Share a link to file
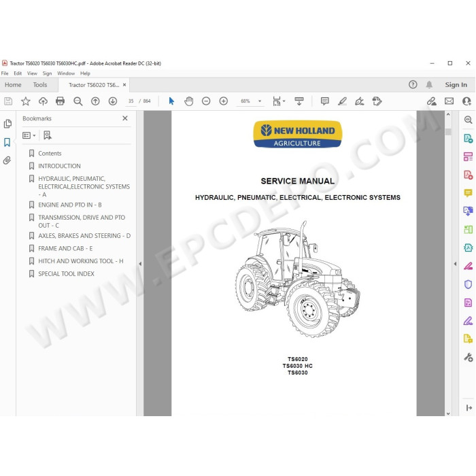Screen dimensions: 476x476 click(x=432, y=101)
